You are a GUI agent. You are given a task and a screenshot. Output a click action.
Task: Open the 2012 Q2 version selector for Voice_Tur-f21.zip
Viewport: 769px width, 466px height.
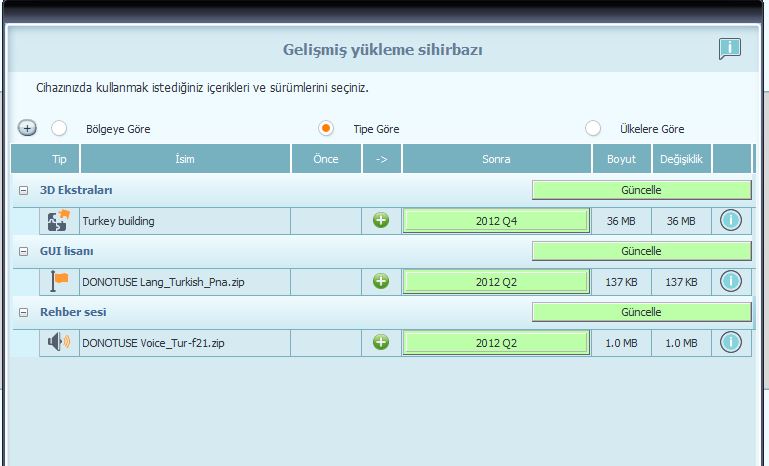[496, 342]
